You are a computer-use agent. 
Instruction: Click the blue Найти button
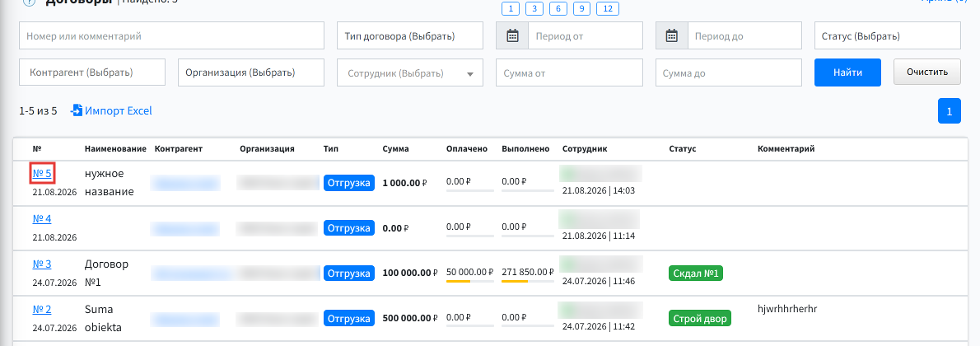pyautogui.click(x=847, y=72)
